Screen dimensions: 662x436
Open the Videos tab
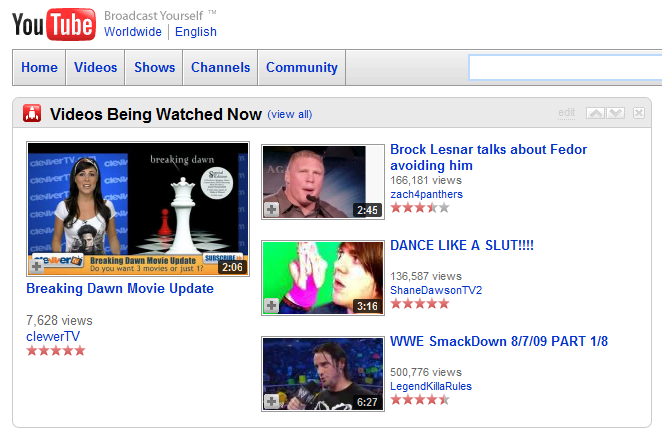[95, 68]
